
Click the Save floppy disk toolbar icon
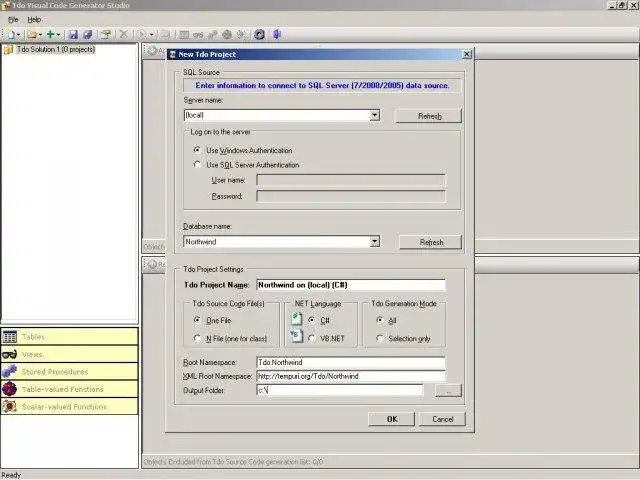coord(73,35)
